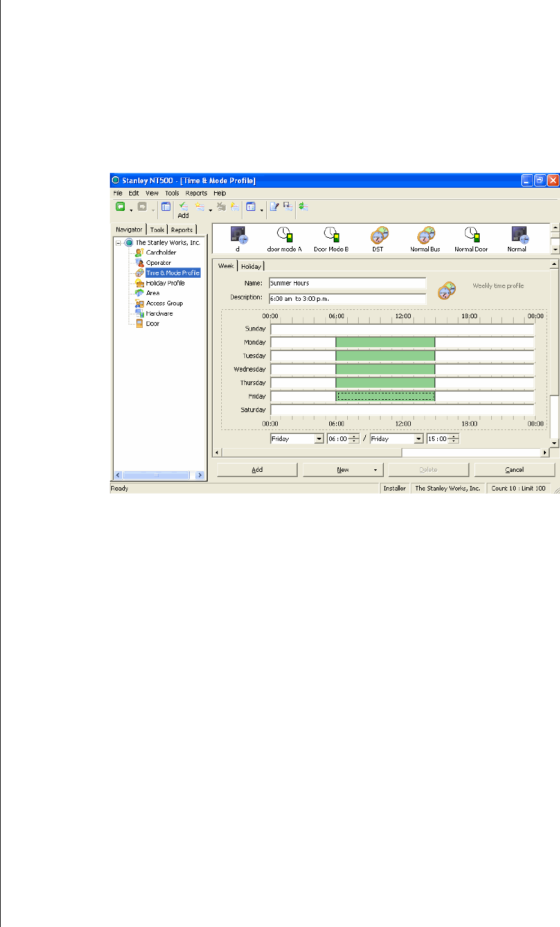
Task: Open the File menu
Action: tap(118, 193)
